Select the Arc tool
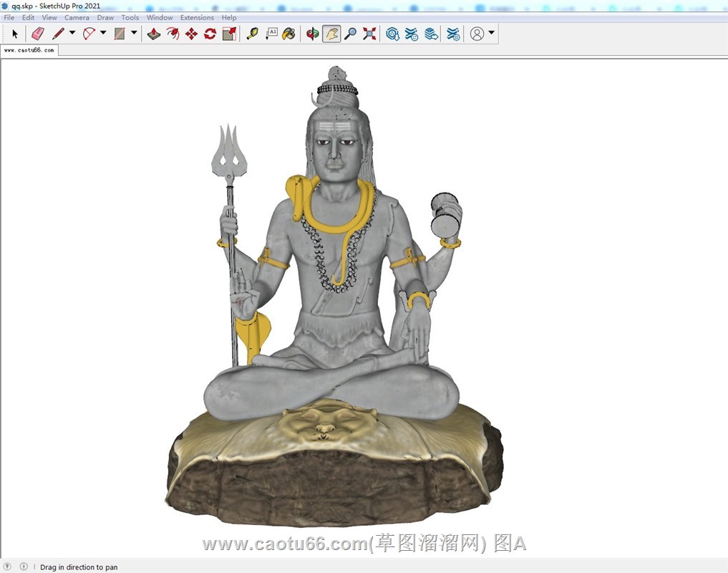728x573 pixels. [x=89, y=34]
